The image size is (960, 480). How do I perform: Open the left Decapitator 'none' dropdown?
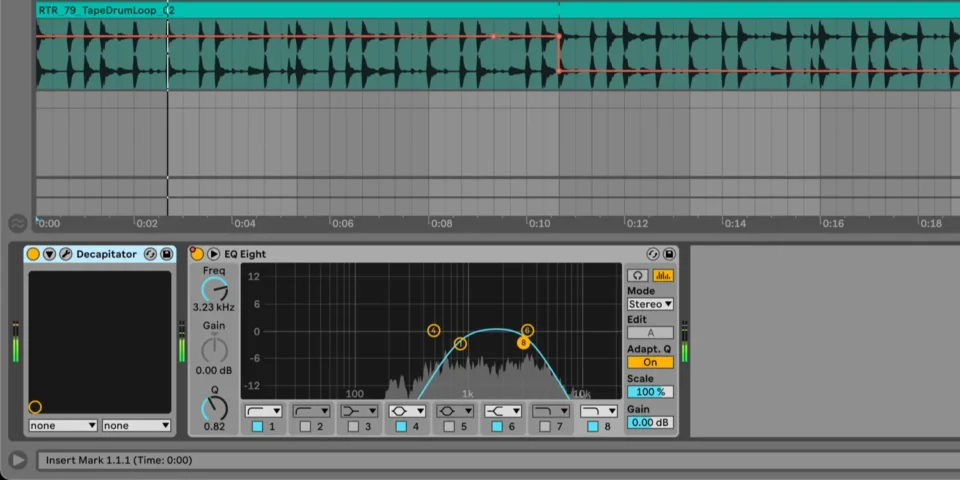pyautogui.click(x=62, y=425)
